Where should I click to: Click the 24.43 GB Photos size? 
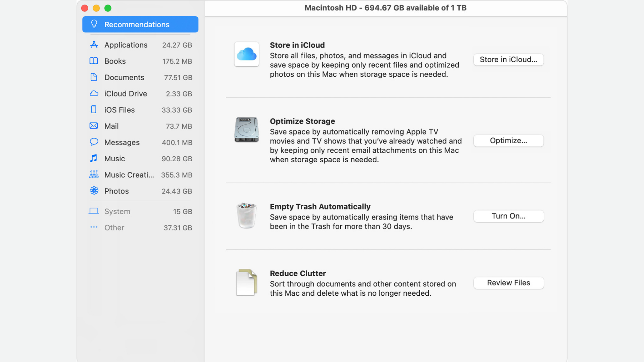click(177, 191)
